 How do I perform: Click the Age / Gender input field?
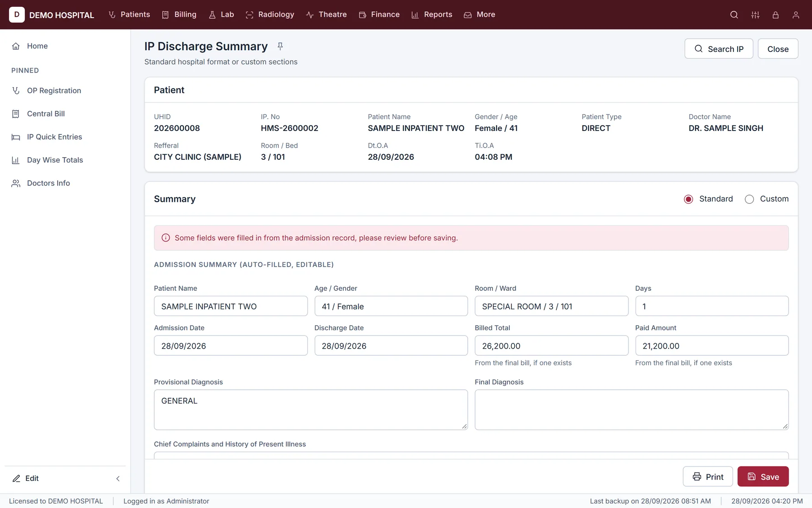pos(391,306)
